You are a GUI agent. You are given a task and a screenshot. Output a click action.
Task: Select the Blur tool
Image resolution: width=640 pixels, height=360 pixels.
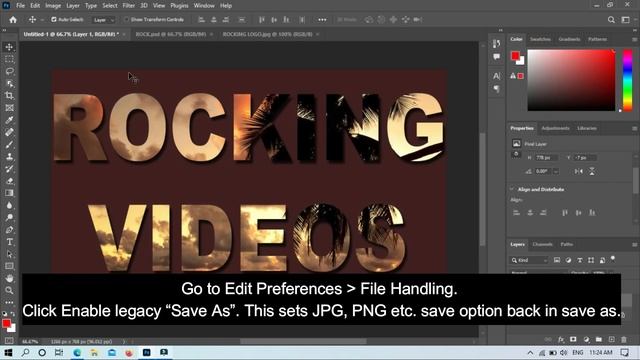[x=9, y=205]
